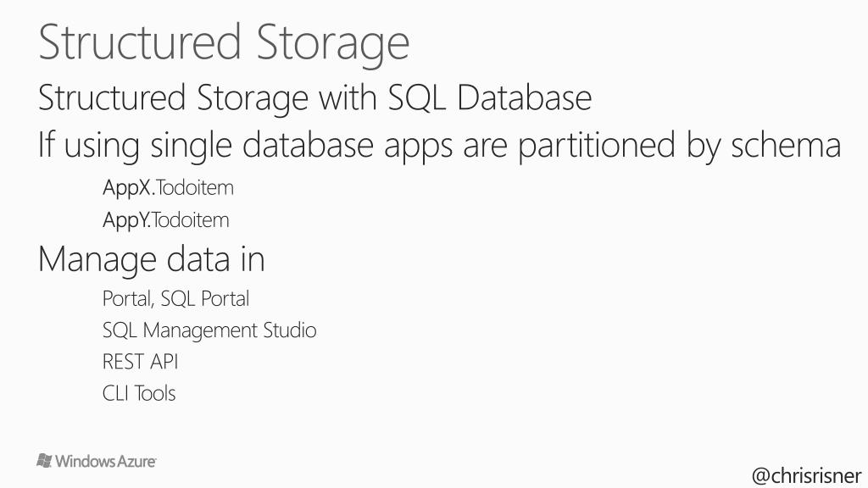Select the word Storage in the title
Viewport: 868px width, 488px height.
[x=332, y=44]
